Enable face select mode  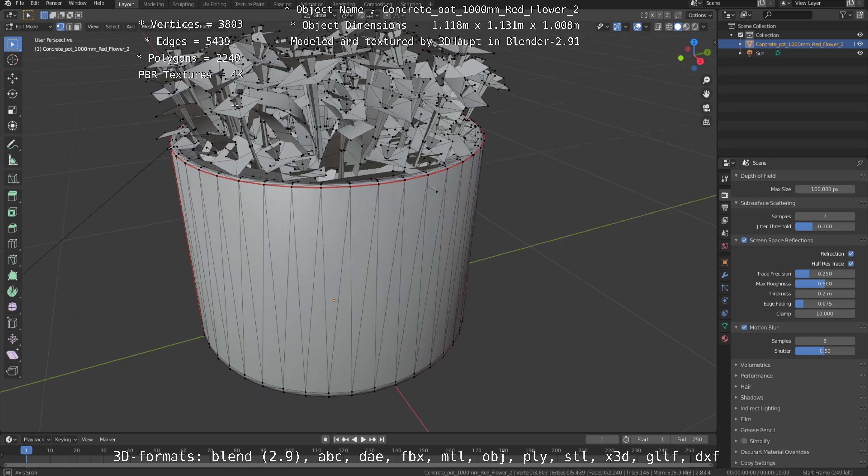[x=78, y=27]
